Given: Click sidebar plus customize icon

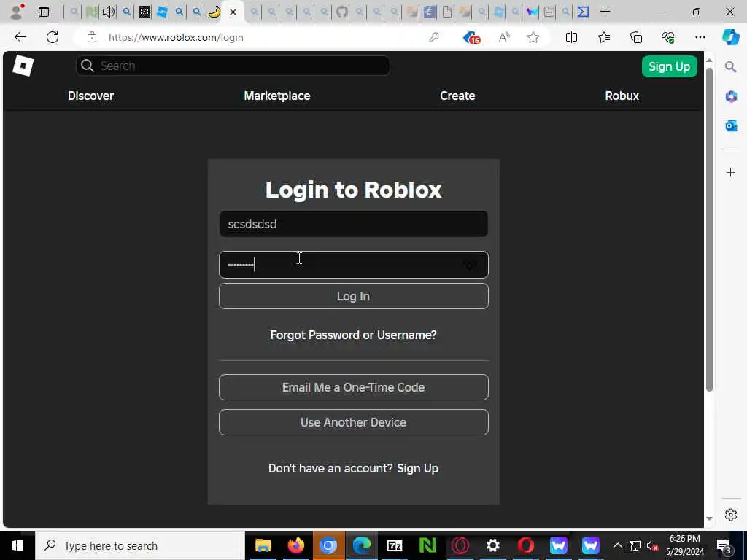Looking at the screenshot, I should pos(731,172).
